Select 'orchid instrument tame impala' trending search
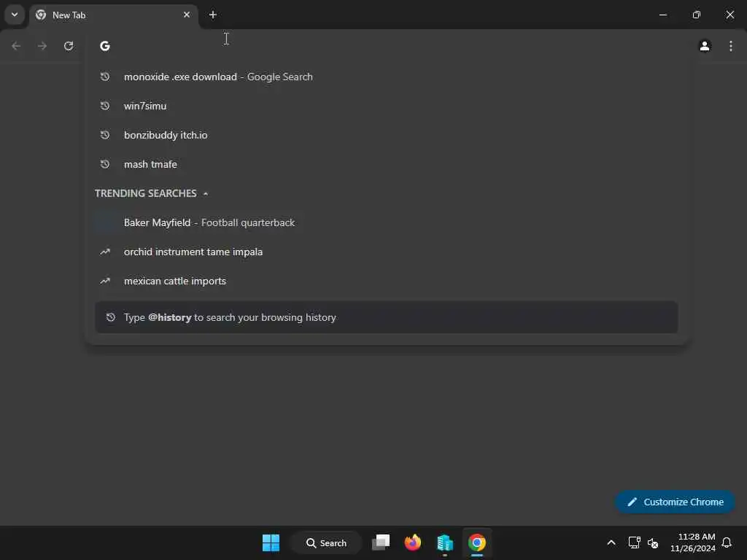Image resolution: width=747 pixels, height=560 pixels. tap(387, 252)
